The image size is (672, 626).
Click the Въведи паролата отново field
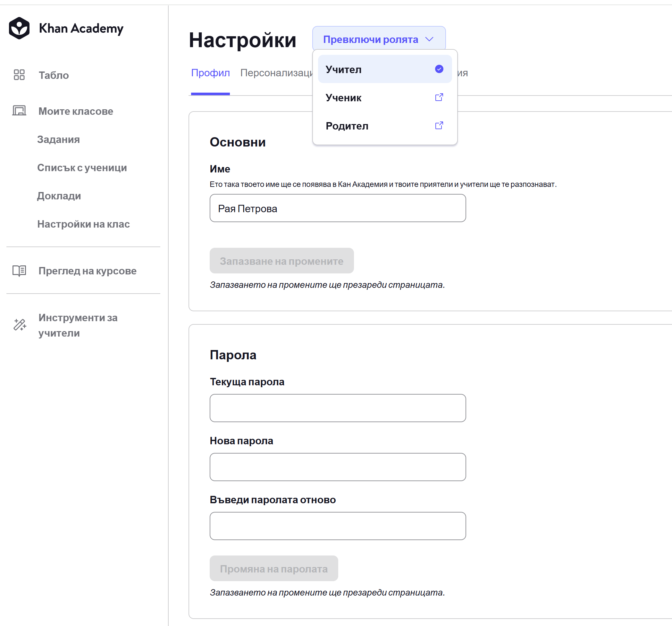tap(338, 526)
